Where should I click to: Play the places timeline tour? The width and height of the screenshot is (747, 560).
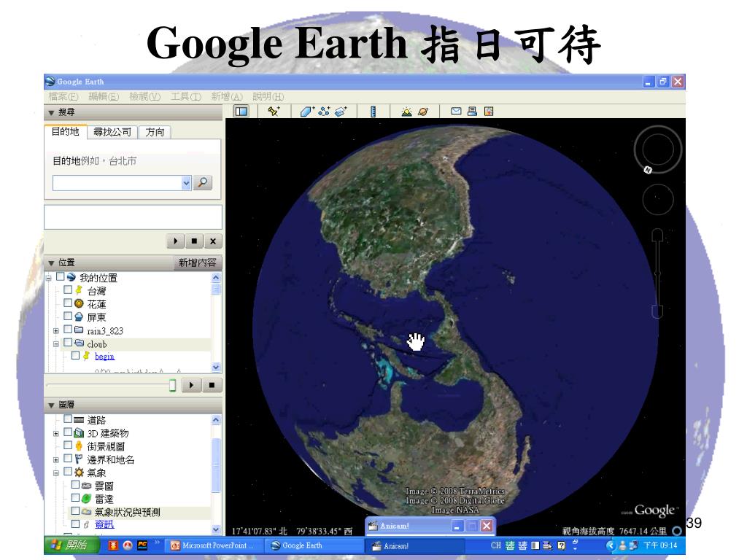(x=192, y=385)
